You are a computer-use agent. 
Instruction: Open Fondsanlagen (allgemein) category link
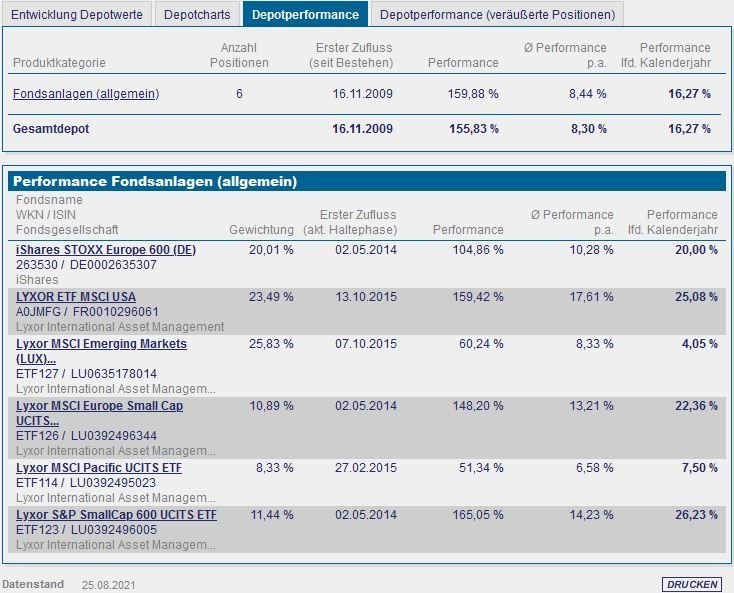[86, 94]
